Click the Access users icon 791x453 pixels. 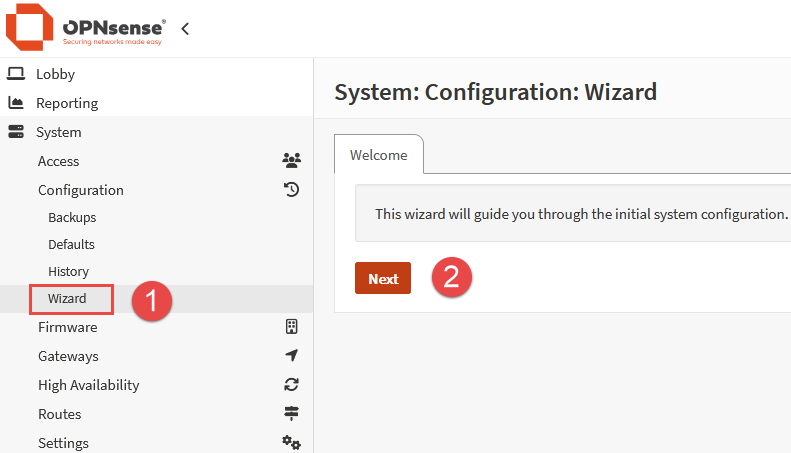(x=291, y=161)
